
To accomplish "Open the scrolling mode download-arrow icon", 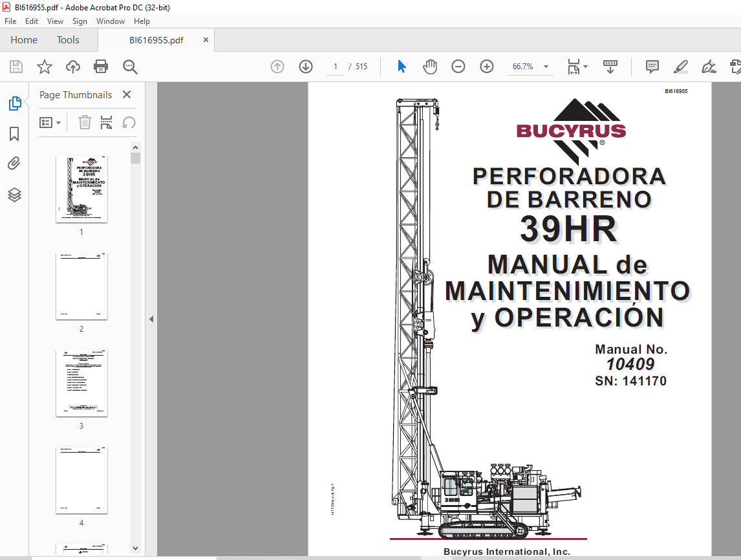I will [610, 67].
